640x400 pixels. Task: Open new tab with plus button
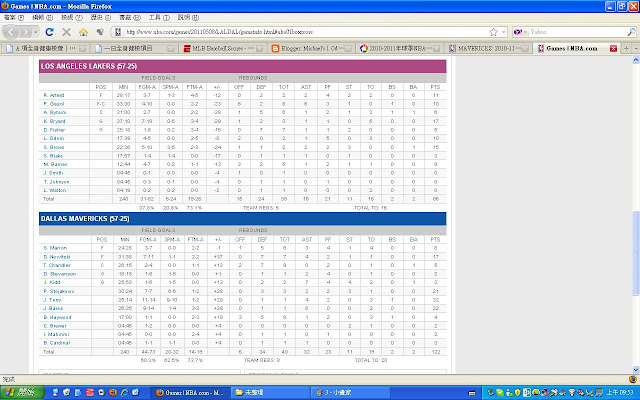coord(626,48)
